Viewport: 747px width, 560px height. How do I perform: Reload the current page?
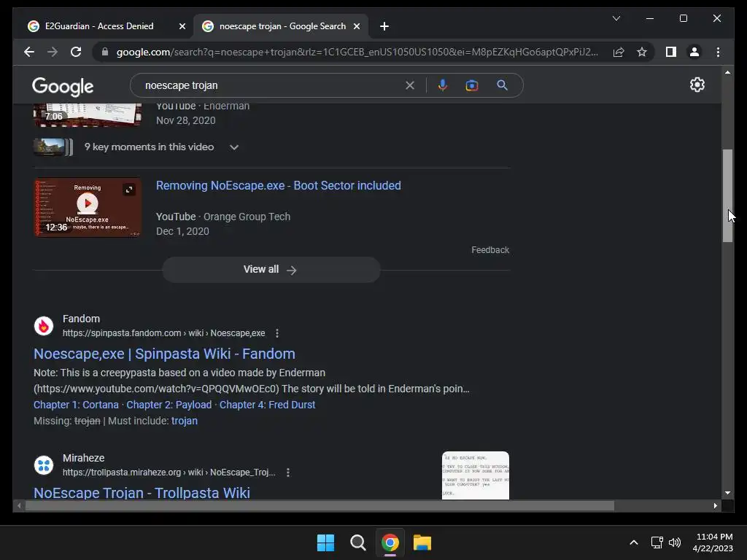76,52
